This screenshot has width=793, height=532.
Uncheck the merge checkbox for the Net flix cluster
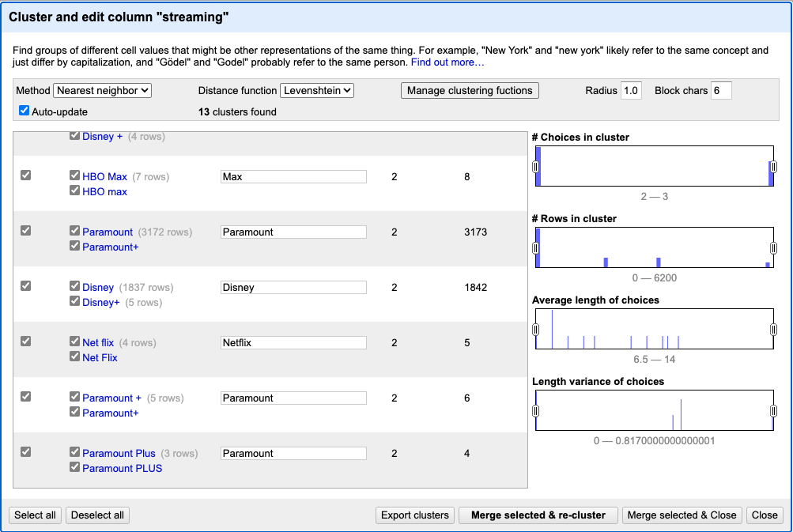pos(26,341)
